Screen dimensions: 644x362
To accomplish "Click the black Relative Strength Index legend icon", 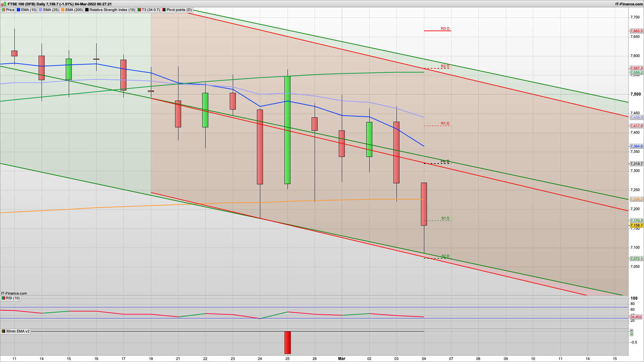I will point(87,10).
